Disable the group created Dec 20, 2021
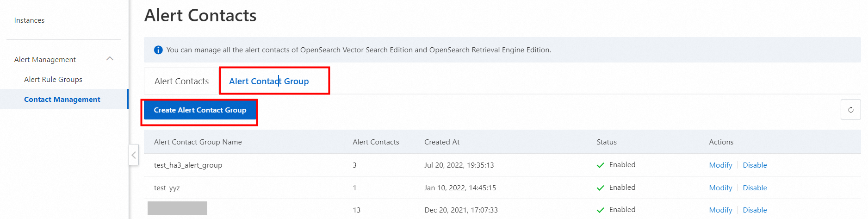 [x=755, y=210]
